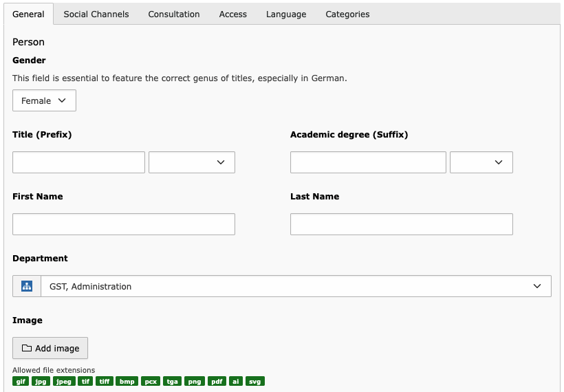Select the Language tab

286,14
